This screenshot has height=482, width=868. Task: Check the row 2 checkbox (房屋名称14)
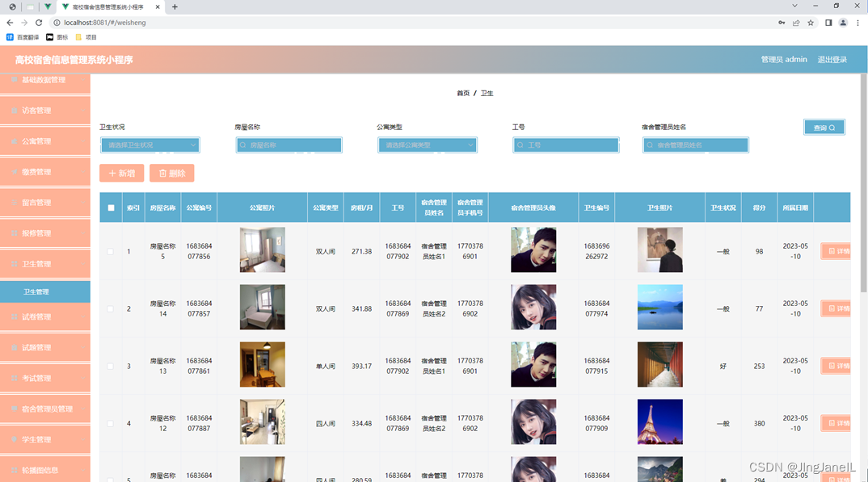(x=111, y=309)
